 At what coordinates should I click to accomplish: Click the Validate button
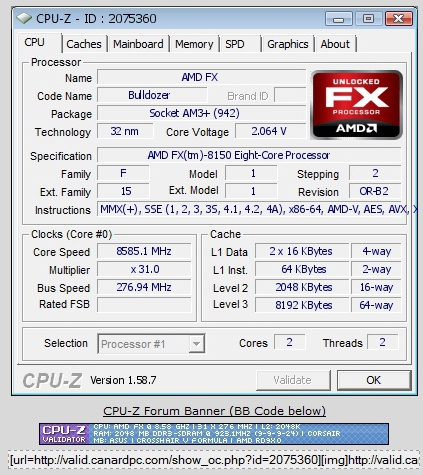point(293,380)
